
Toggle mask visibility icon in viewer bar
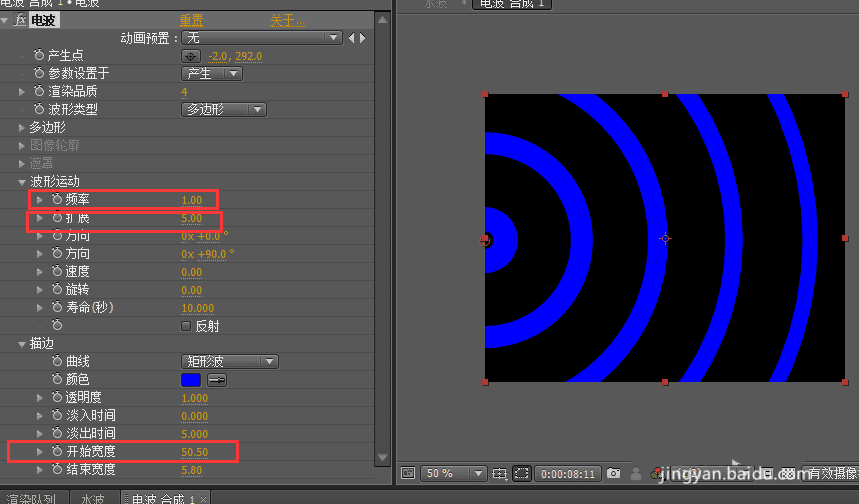click(x=522, y=473)
